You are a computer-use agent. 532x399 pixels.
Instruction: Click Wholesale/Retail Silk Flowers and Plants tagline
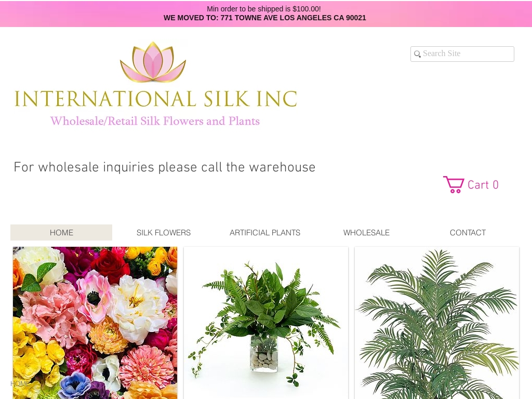[155, 121]
